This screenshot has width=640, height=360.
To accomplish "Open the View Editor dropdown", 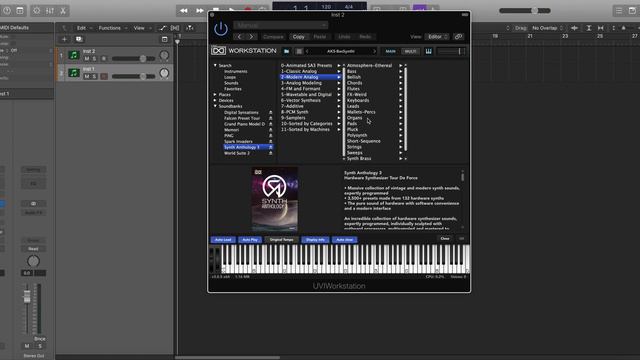I will click(437, 37).
